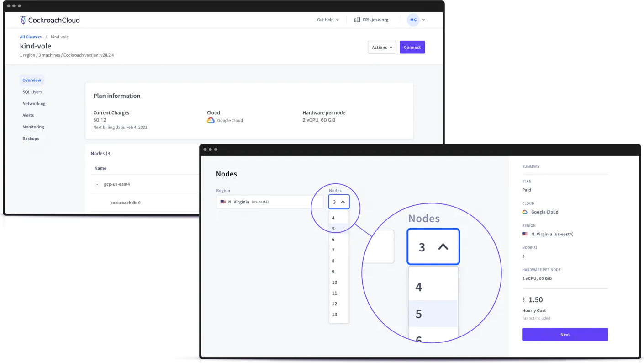Click the CRL-jose-org organization name
644x363 pixels.
(x=375, y=20)
